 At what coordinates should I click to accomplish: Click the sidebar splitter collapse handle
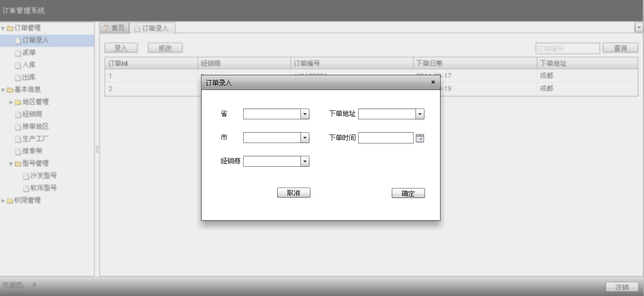click(x=97, y=149)
